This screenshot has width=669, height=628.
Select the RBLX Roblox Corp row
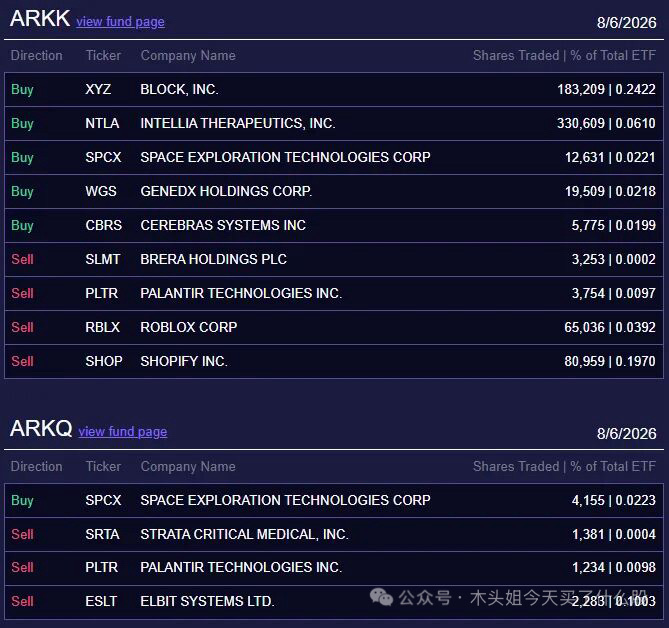(334, 327)
